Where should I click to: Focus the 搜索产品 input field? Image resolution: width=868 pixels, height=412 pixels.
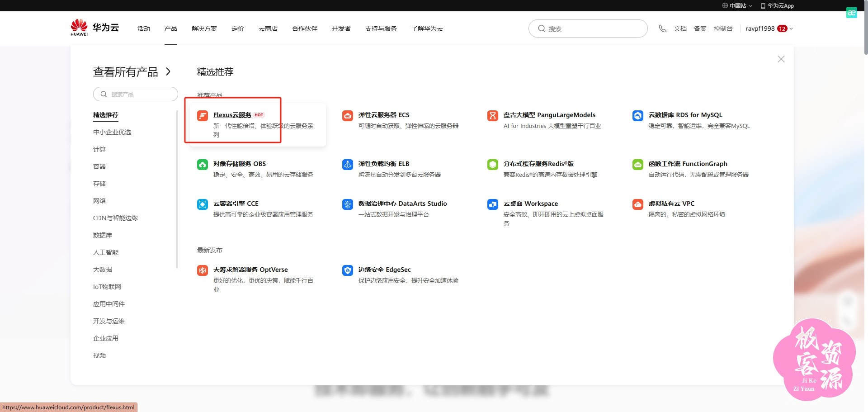point(135,94)
